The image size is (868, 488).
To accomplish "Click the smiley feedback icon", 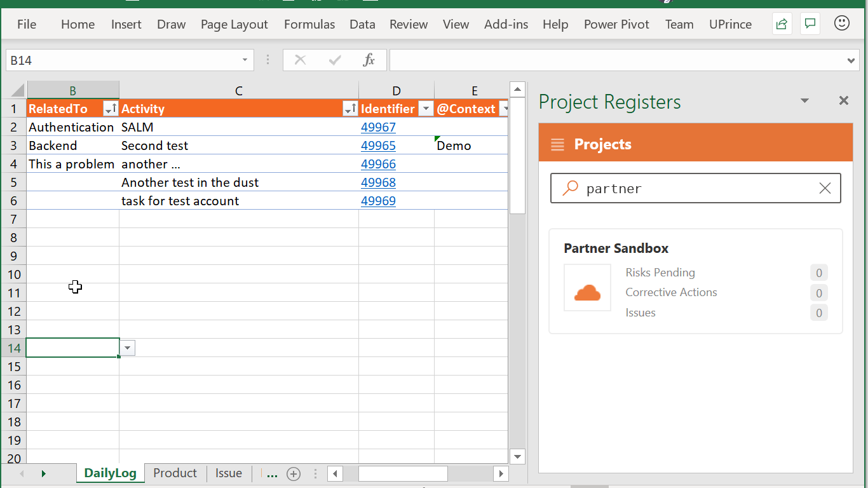I will [842, 24].
